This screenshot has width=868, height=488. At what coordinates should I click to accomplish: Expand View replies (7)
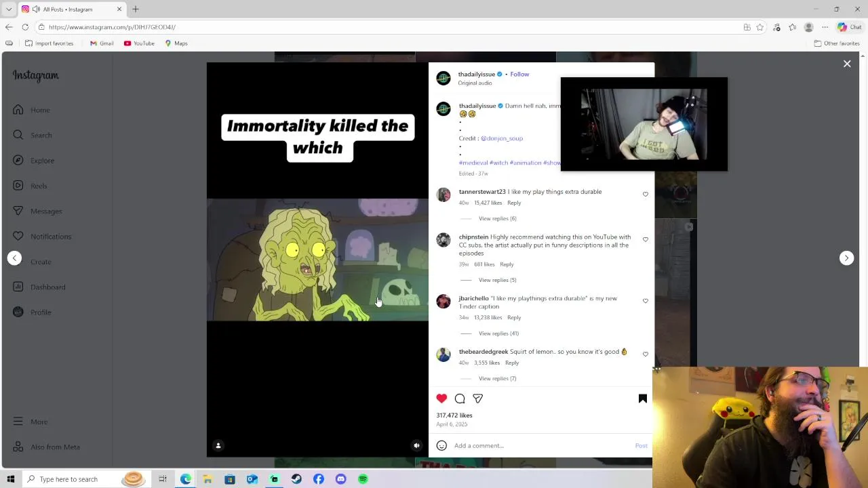(x=497, y=378)
